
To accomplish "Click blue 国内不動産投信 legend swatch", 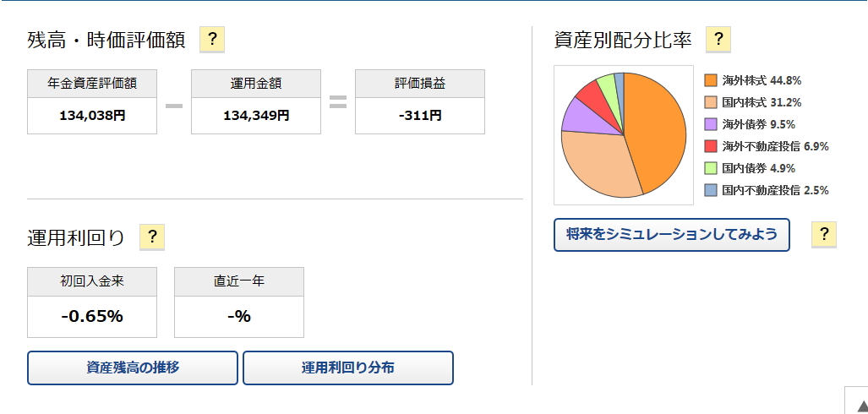I will 710,190.
